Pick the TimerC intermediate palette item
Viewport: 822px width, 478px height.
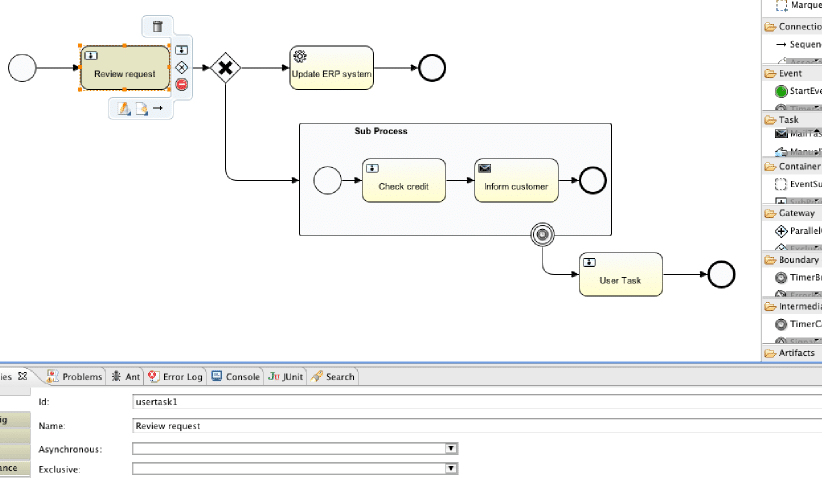(x=798, y=324)
